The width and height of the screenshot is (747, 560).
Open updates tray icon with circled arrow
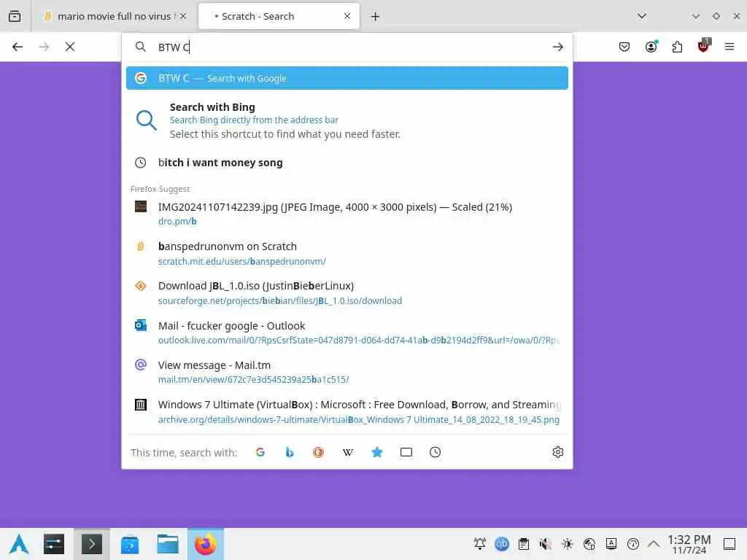coord(633,543)
